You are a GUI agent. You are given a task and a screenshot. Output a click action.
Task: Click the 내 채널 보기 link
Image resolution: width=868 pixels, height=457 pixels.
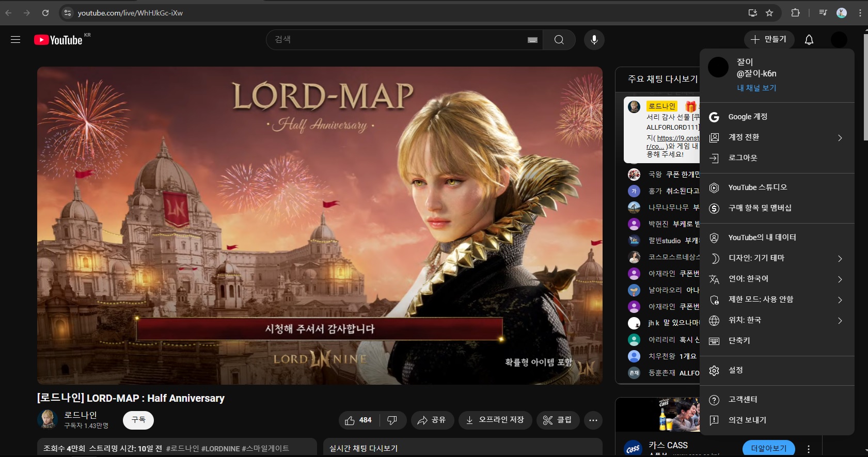pos(756,88)
